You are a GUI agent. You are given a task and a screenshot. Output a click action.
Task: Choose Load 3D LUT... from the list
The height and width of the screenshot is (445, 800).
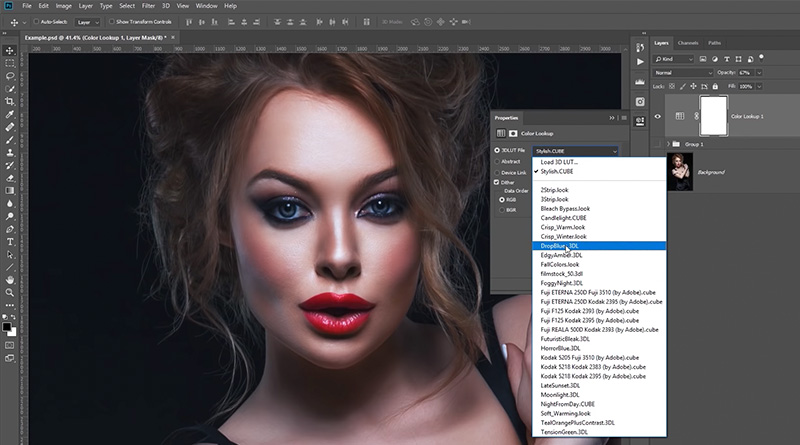click(x=560, y=162)
